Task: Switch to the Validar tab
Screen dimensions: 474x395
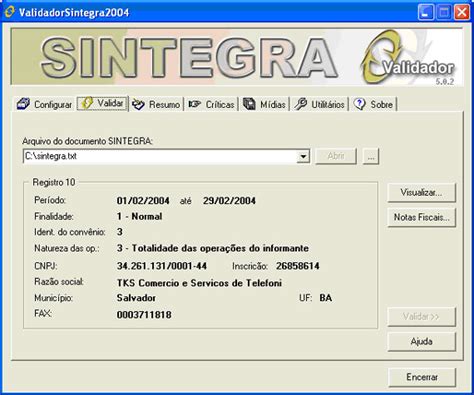Action: (x=103, y=104)
